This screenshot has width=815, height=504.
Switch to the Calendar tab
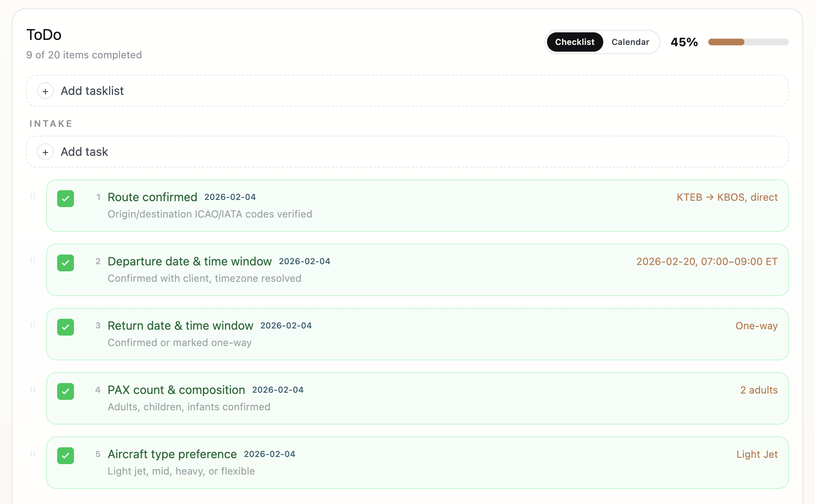(x=630, y=42)
